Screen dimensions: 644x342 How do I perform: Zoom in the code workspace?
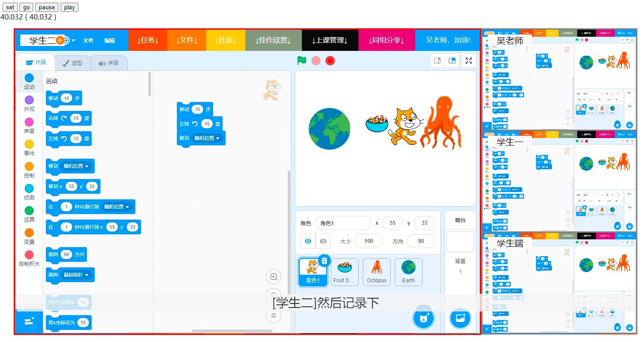pos(274,277)
